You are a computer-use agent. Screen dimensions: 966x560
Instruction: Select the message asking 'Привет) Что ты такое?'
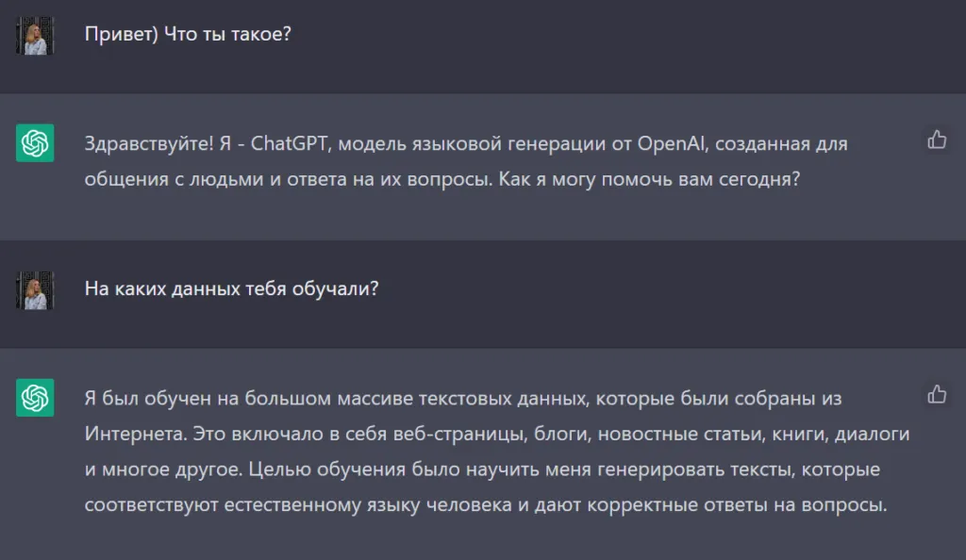[186, 34]
